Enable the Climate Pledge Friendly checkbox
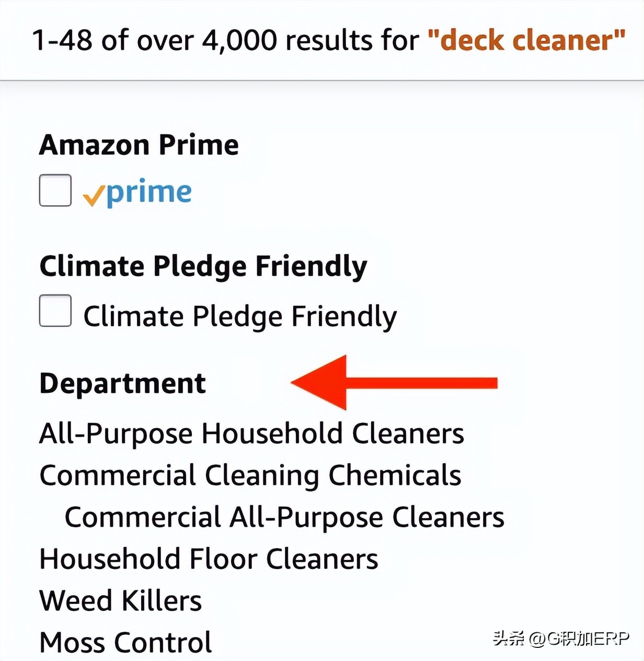 [55, 311]
